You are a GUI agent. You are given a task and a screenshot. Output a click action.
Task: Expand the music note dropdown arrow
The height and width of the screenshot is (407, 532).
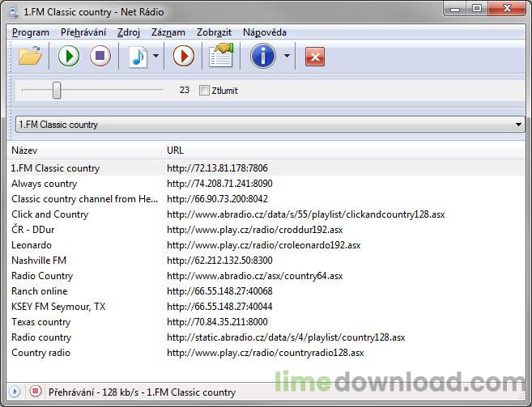pos(156,57)
